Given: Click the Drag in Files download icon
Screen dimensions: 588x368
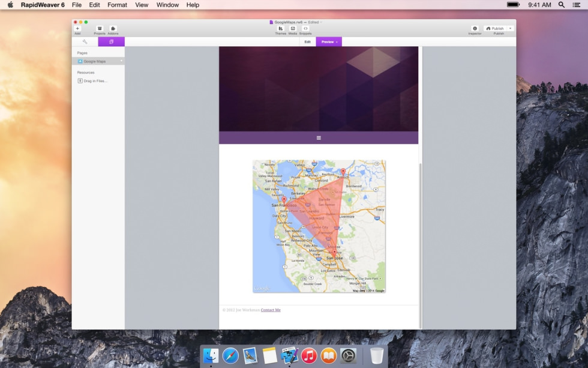Looking at the screenshot, I should [80, 80].
